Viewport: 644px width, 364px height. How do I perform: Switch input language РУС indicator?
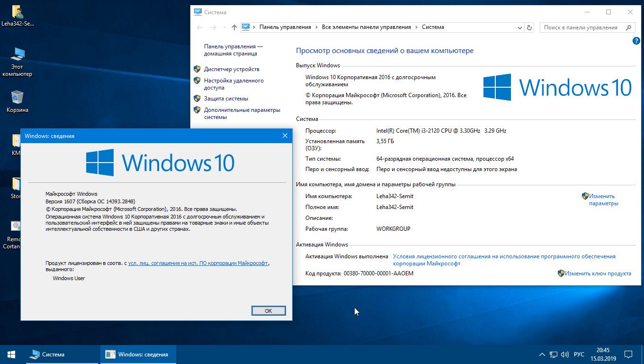[x=579, y=355]
